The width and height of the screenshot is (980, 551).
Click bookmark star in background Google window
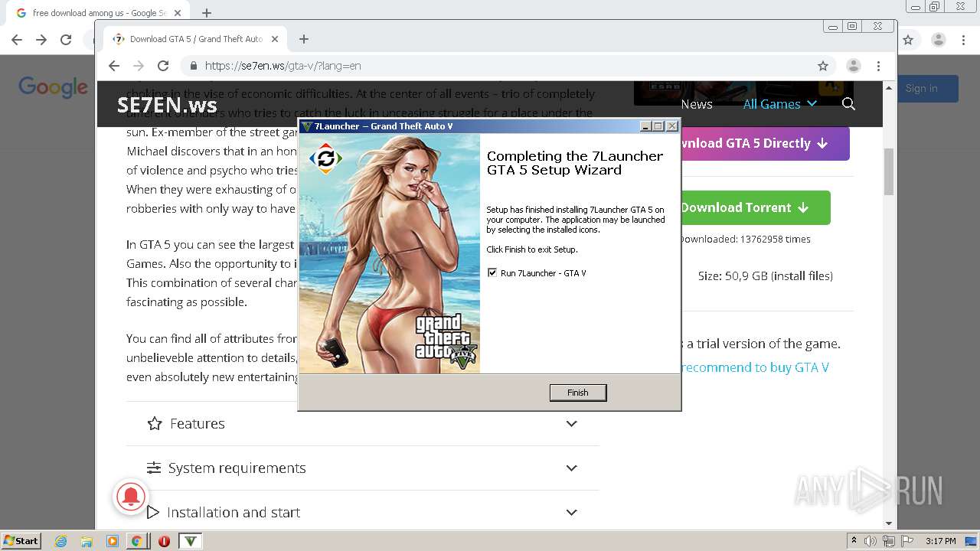[x=908, y=40]
